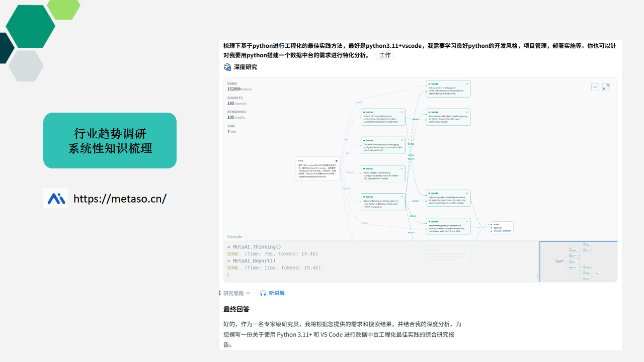The width and height of the screenshot is (644, 362).
Task: Expand the data middleware Kafka/Airflow node card
Action: tap(401, 196)
